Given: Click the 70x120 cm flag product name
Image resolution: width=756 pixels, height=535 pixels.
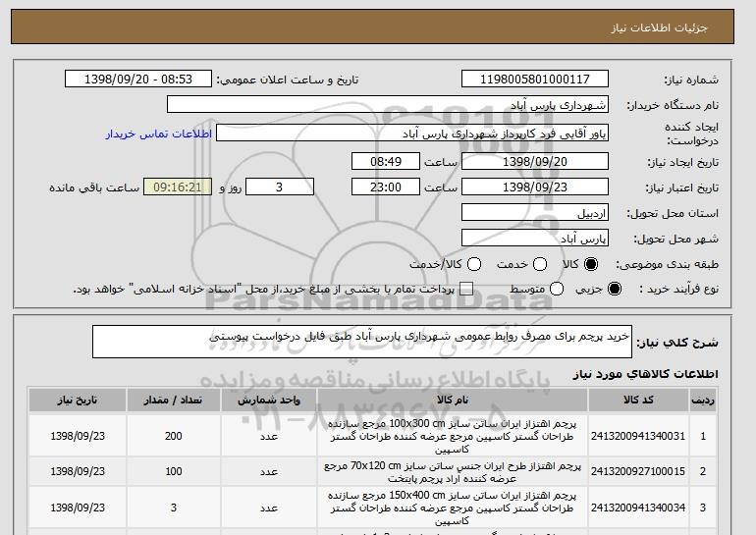Looking at the screenshot, I should tap(453, 472).
